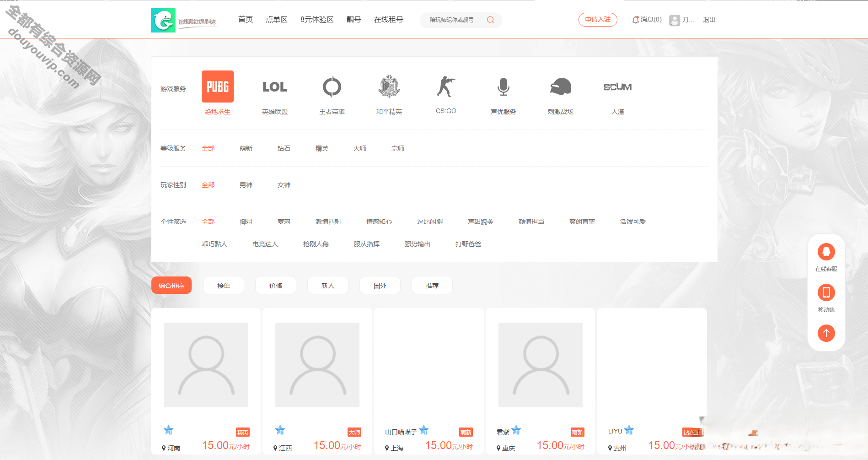Click the 山口喵喵子 player name

click(401, 432)
